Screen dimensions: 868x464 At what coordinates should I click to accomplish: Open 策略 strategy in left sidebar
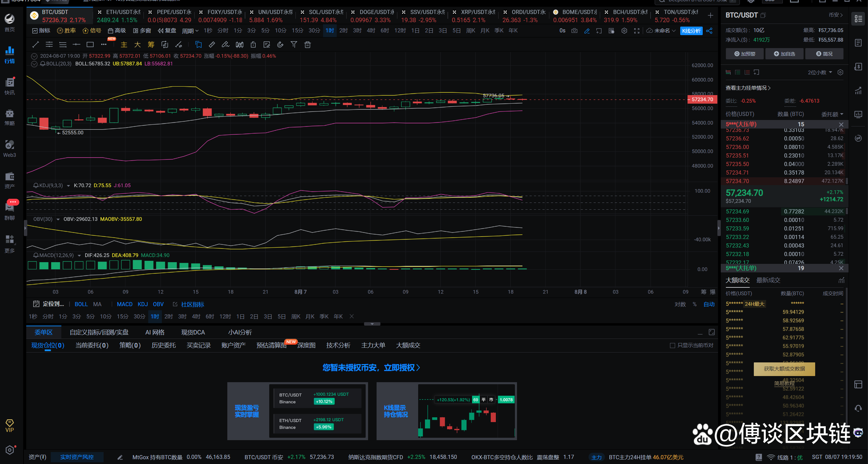point(10,118)
